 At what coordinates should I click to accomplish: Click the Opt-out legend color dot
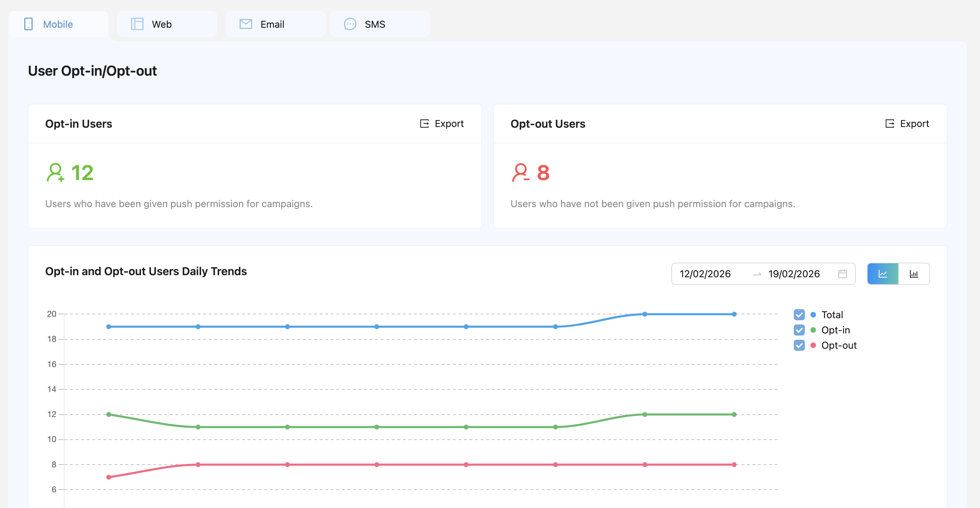[x=813, y=345]
